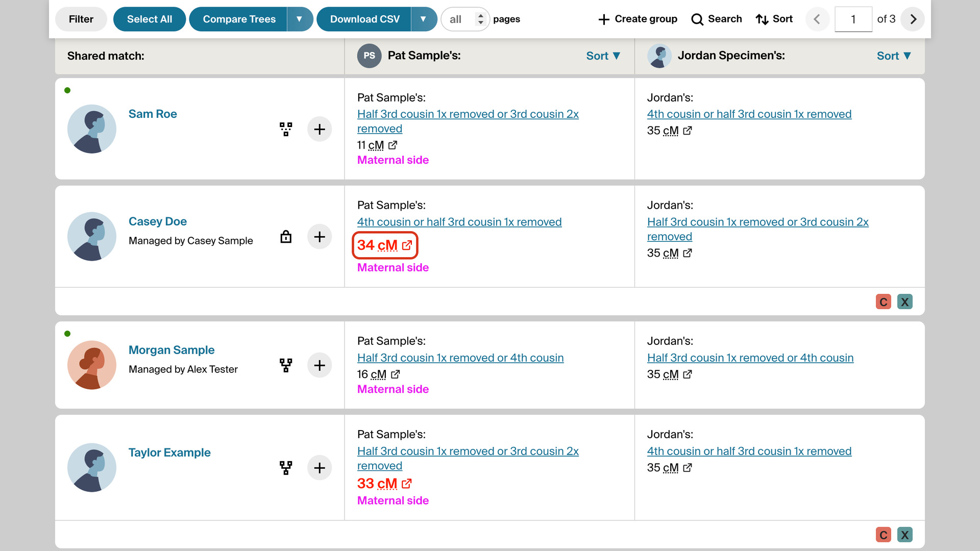Click red C tag under Casey Doe
Viewport: 980px width, 551px height.
884,302
